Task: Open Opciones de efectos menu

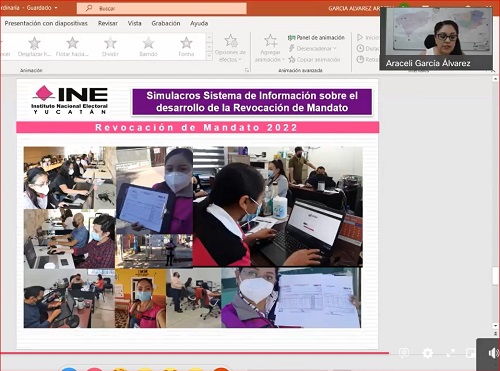Action: pos(230,48)
